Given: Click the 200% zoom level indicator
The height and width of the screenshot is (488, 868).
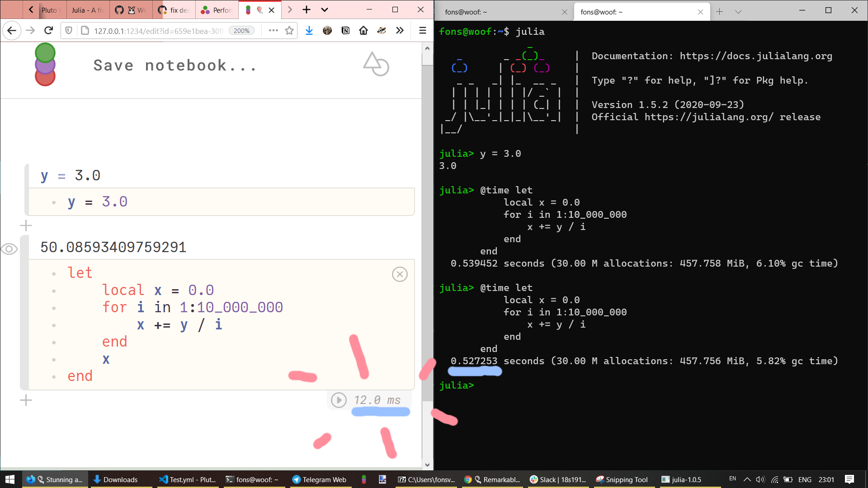Looking at the screenshot, I should 241,31.
